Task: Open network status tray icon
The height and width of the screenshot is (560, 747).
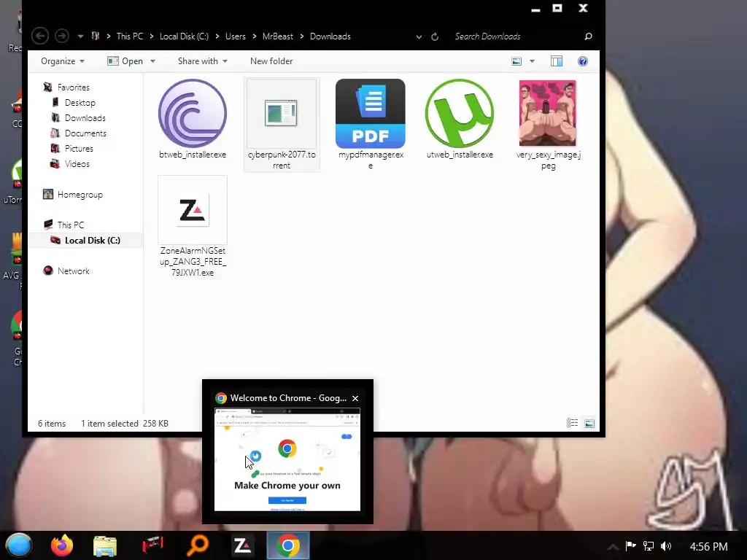Action: click(649, 546)
